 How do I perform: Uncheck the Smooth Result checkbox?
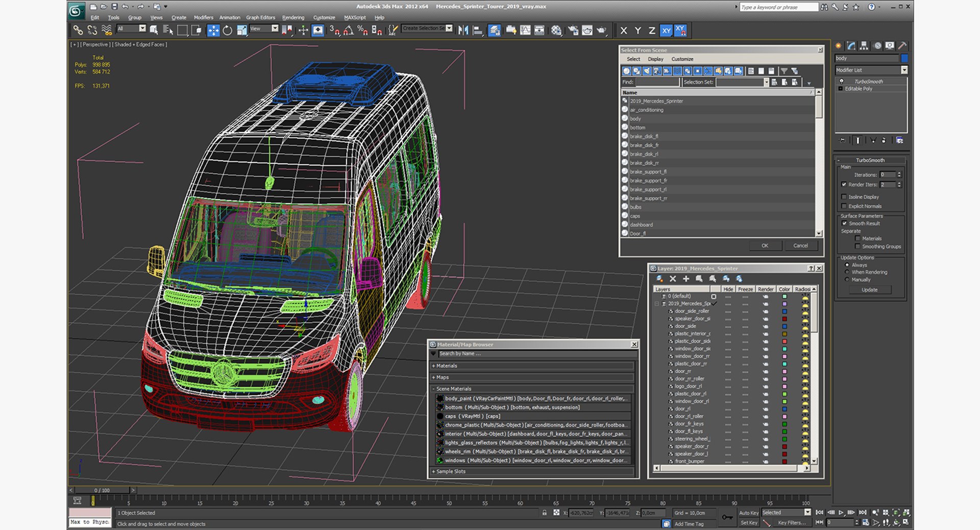pyautogui.click(x=844, y=223)
